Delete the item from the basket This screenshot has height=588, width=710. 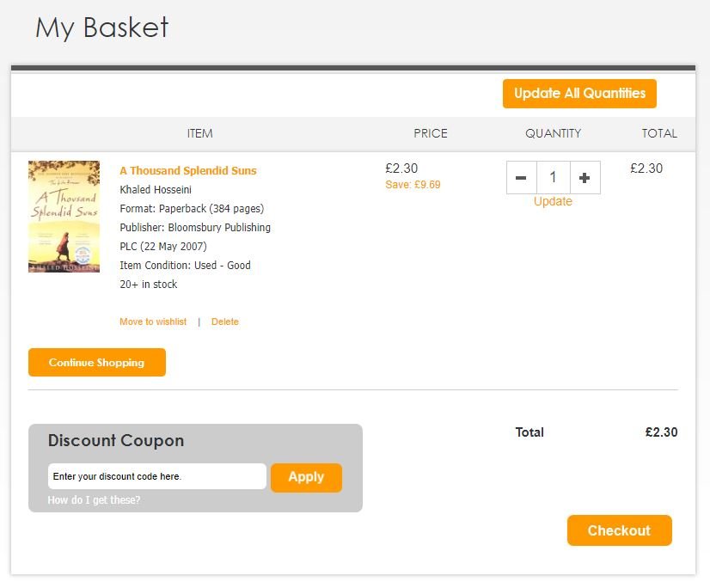point(225,322)
